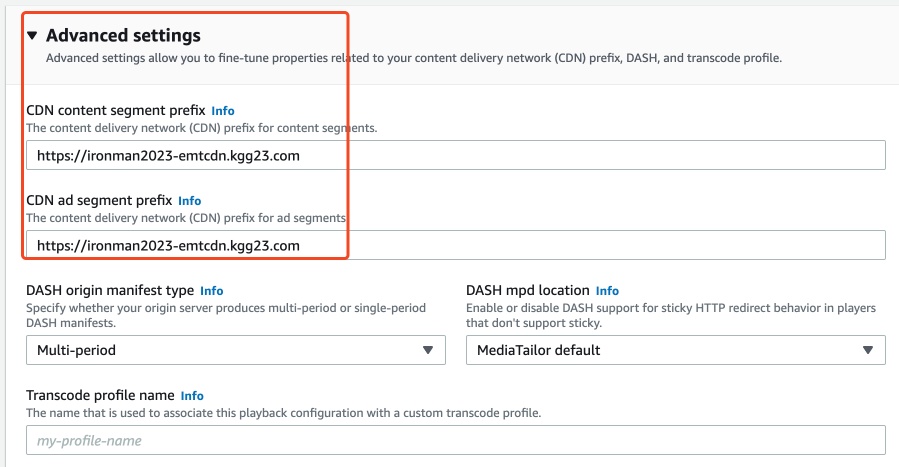The height and width of the screenshot is (467, 899).
Task: Click the arrow icon on Multi-period dropdown
Action: tap(428, 350)
